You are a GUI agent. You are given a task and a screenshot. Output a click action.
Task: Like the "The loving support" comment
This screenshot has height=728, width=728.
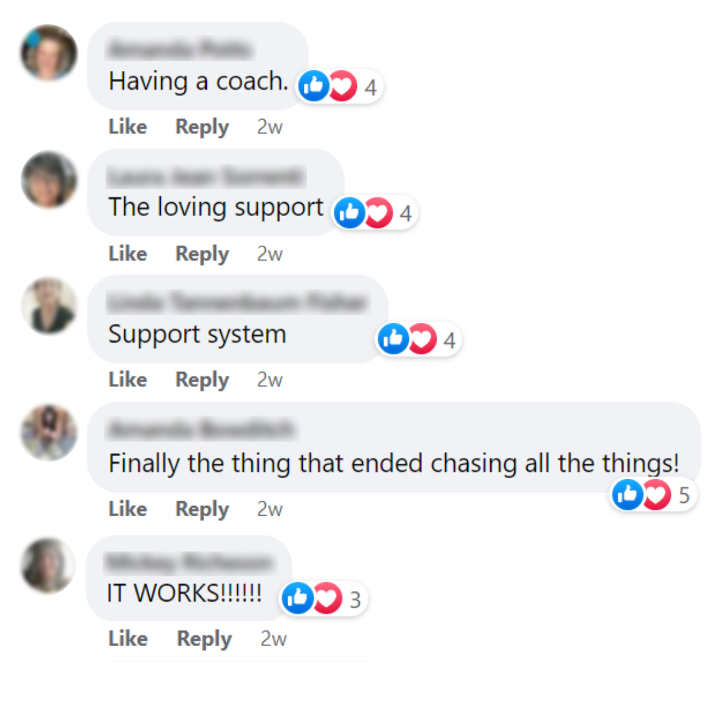127,253
